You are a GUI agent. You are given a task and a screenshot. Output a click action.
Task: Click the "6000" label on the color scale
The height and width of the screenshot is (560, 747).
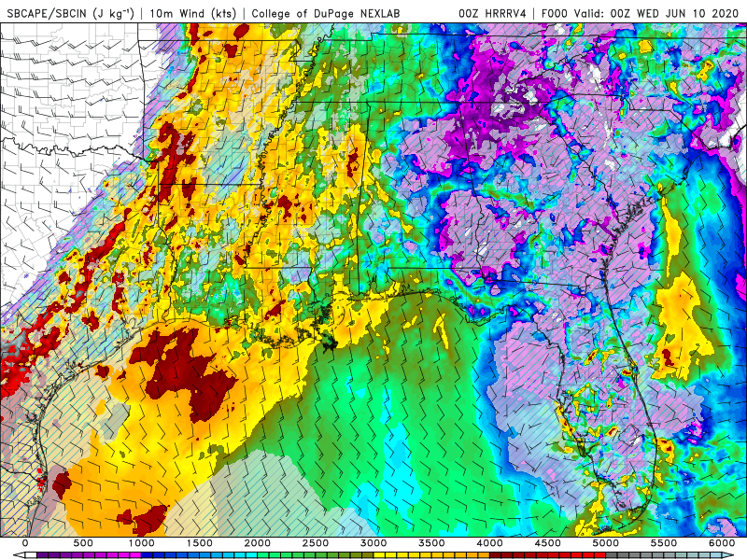click(722, 543)
